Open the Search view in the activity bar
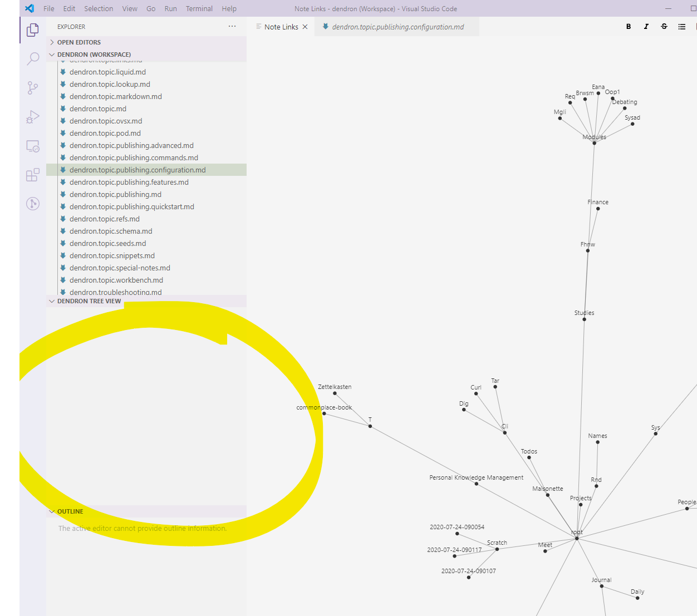The width and height of the screenshot is (697, 616). (32, 58)
